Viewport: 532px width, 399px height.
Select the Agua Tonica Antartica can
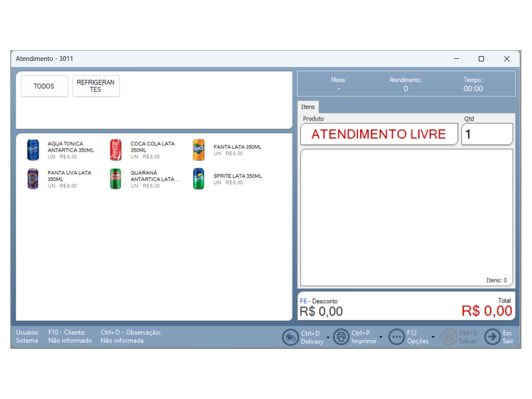coord(33,150)
